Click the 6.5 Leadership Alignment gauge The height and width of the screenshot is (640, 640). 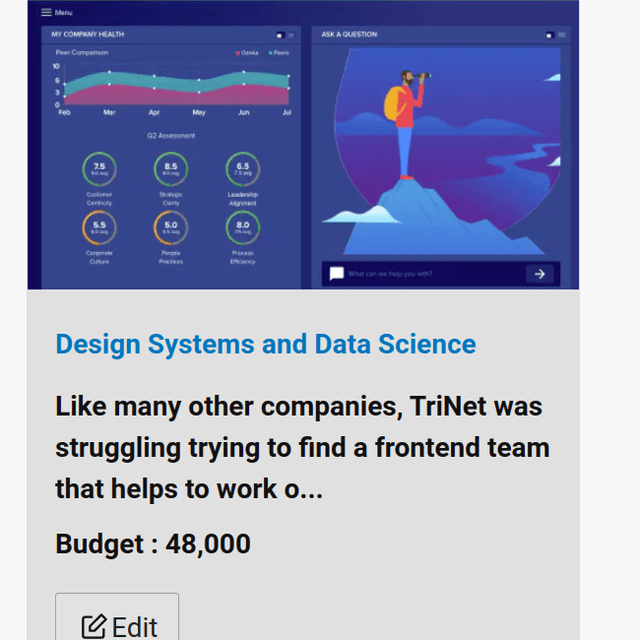tap(243, 169)
